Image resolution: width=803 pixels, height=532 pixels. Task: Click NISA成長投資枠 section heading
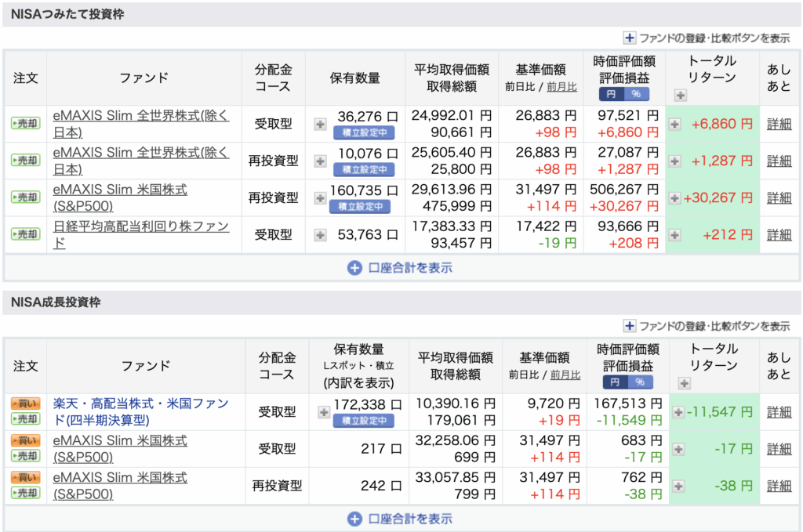pos(56,302)
